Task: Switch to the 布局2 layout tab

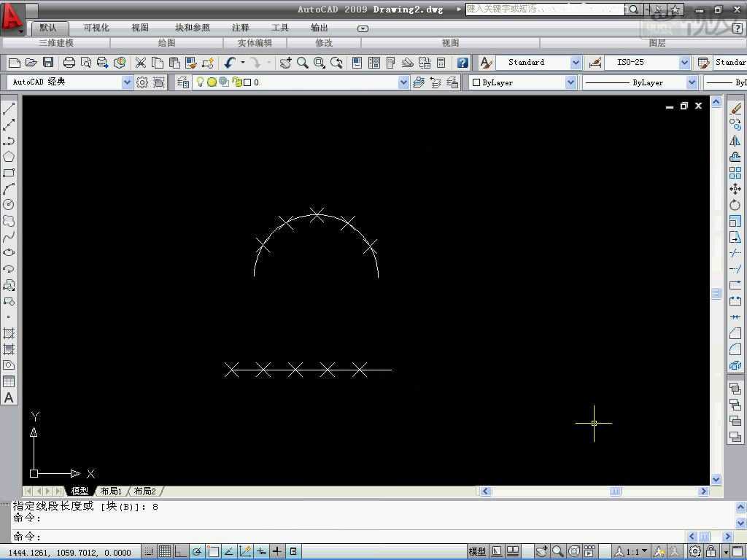Action: pyautogui.click(x=145, y=491)
